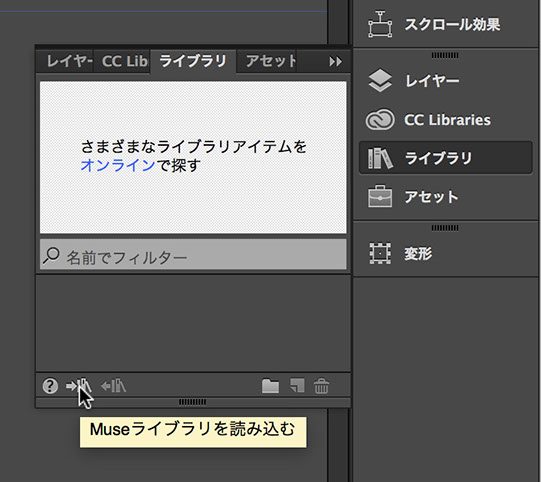Image resolution: width=541 pixels, height=482 pixels.
Task: Click the new library item icon
Action: [x=297, y=386]
